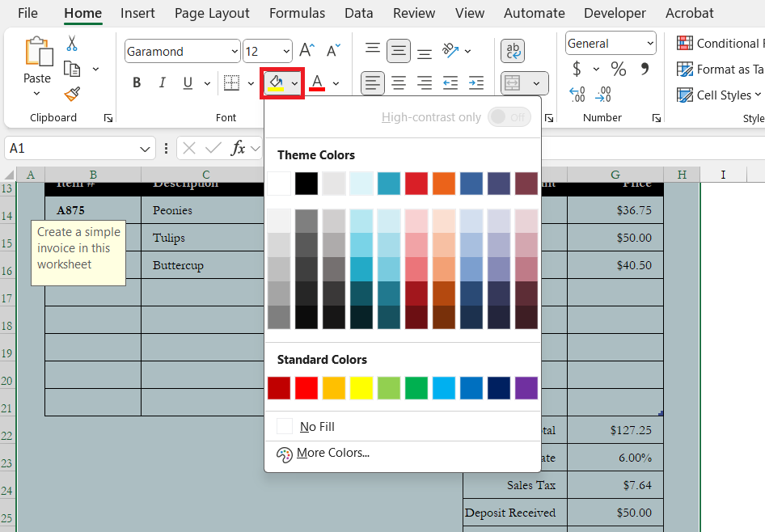The height and width of the screenshot is (532, 765).
Task: Click Decrease Indent
Action: (x=450, y=83)
